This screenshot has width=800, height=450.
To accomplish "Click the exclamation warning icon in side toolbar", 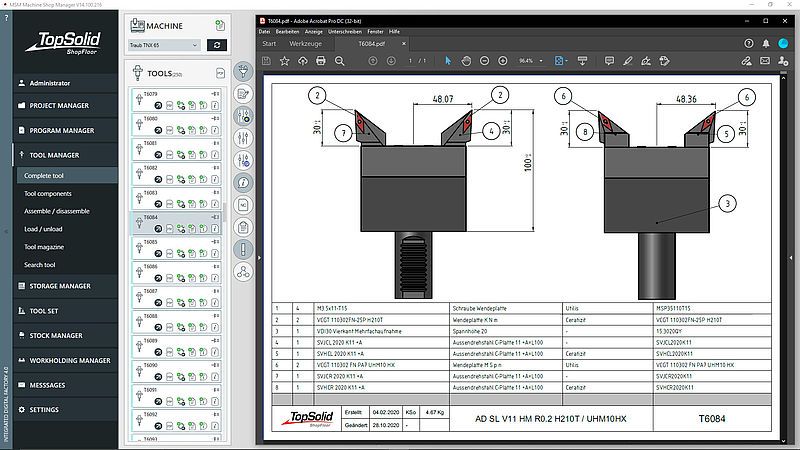I will click(x=241, y=249).
